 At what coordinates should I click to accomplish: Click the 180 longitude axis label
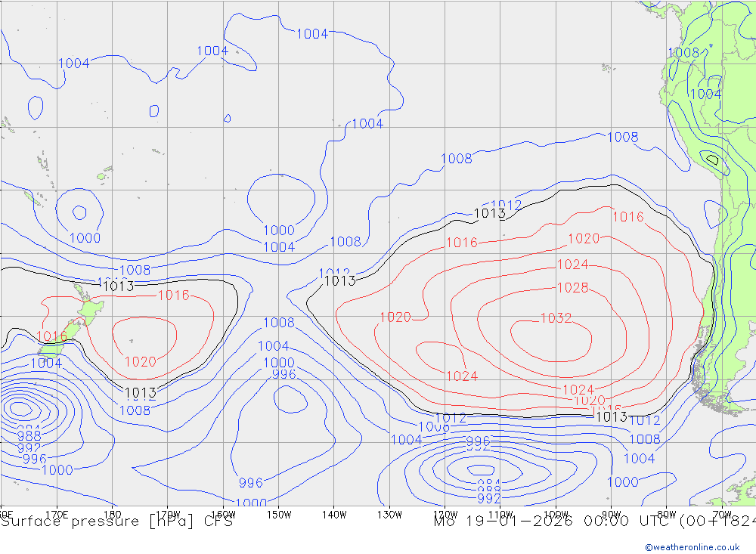click(113, 515)
